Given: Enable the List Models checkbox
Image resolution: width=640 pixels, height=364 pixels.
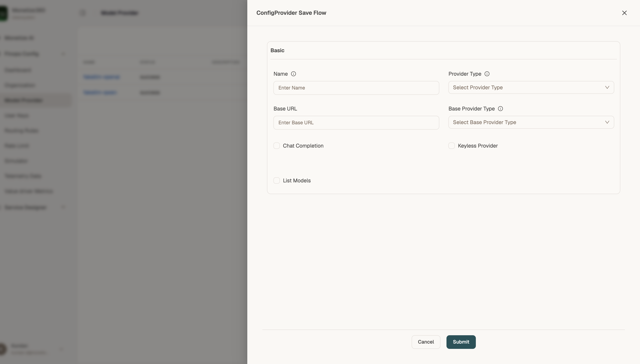Looking at the screenshot, I should click(x=276, y=180).
